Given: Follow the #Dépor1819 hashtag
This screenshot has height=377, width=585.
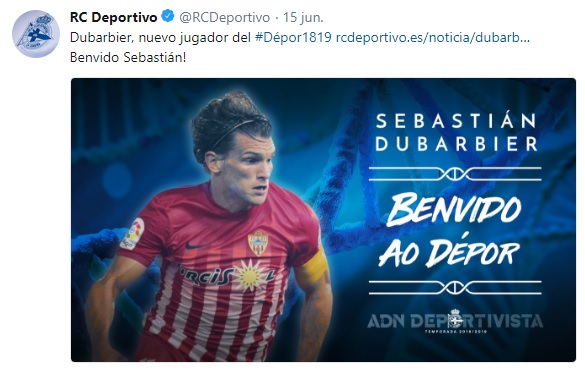Looking at the screenshot, I should tap(293, 37).
